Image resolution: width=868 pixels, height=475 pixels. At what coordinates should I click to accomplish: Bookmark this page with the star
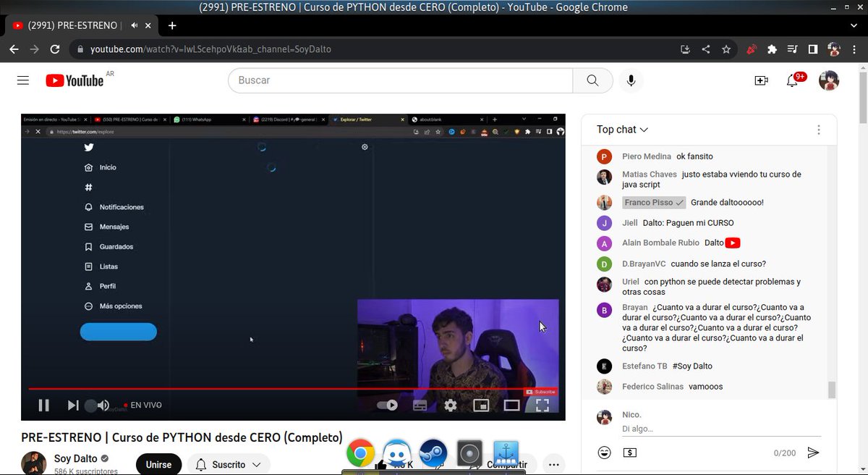pos(726,49)
